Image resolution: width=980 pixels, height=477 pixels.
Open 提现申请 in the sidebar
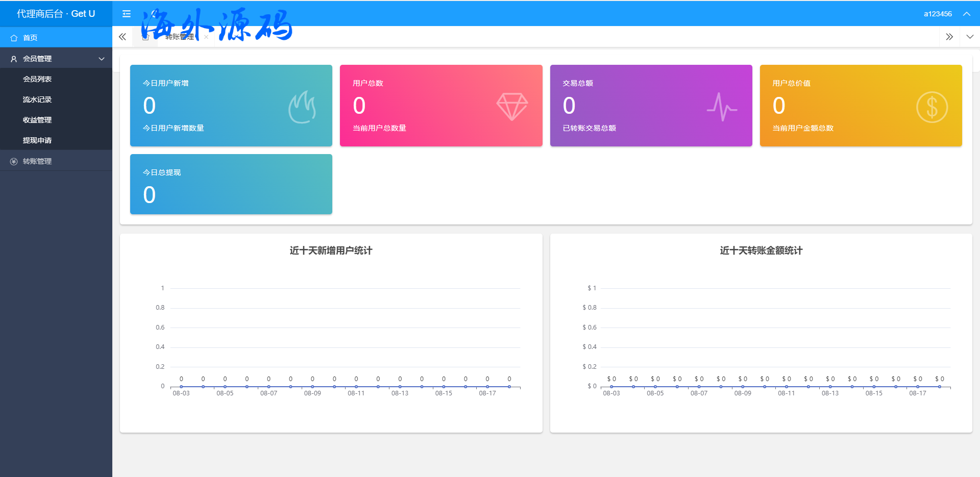(x=37, y=140)
